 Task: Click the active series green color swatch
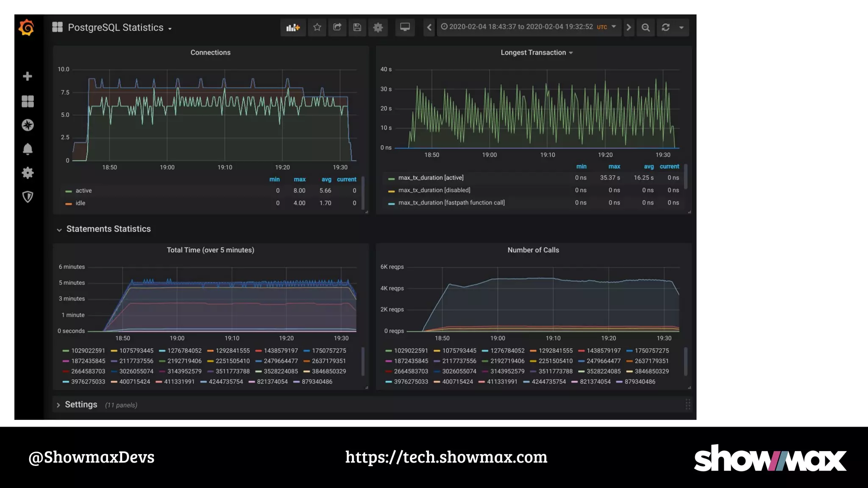tap(69, 191)
